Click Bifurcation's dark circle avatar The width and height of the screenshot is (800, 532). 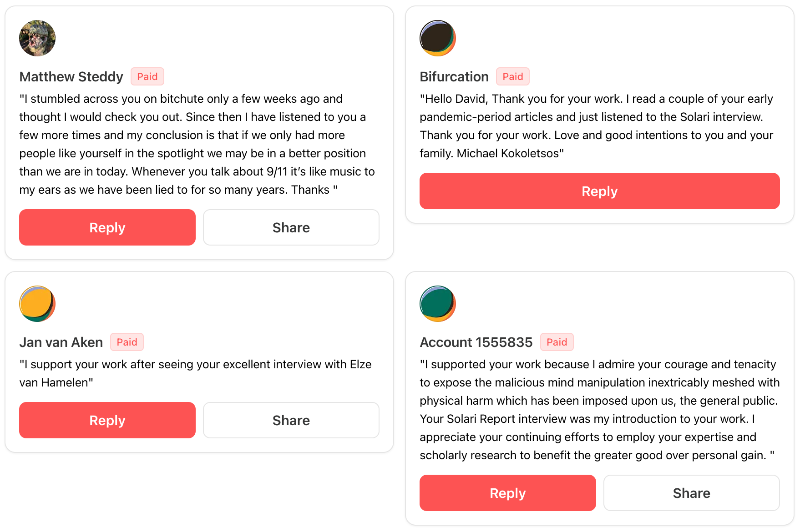click(x=437, y=38)
